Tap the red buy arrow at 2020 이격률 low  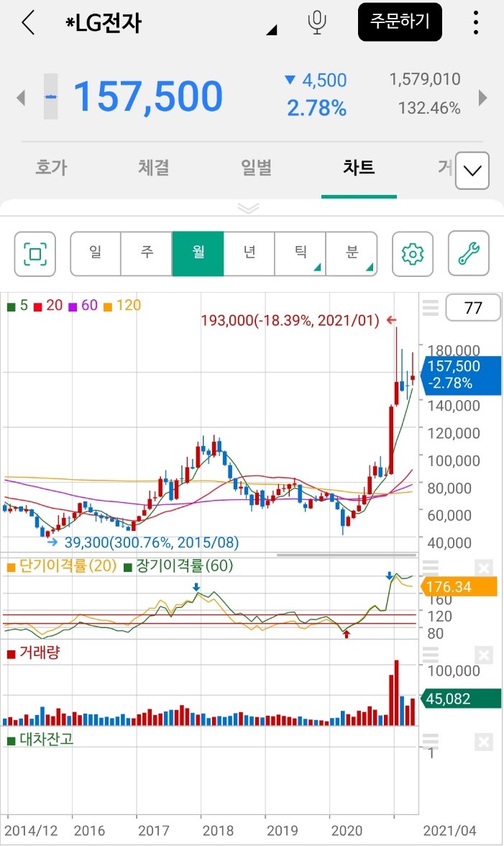346,634
